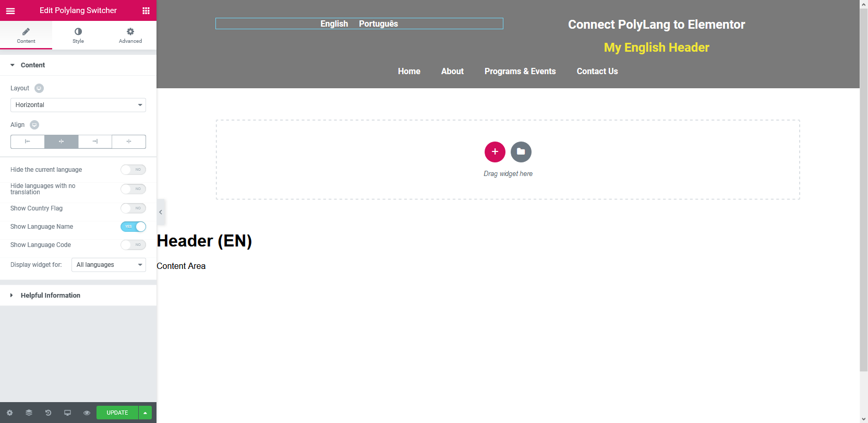
Task: Open the Layout dropdown set to Horizontal
Action: point(78,105)
